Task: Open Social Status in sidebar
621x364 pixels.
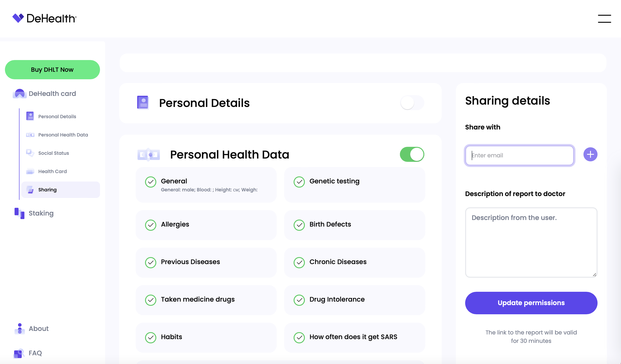Action: pyautogui.click(x=54, y=153)
